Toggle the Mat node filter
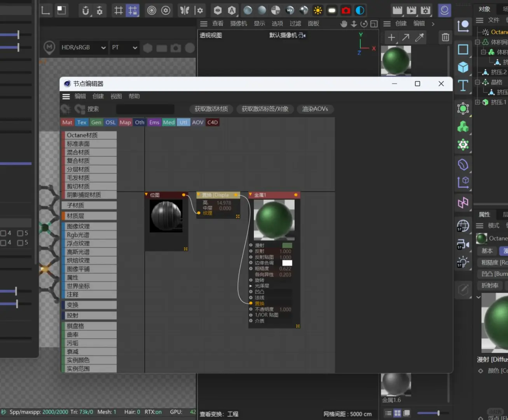Screen dimensions: 508x420 67,122
